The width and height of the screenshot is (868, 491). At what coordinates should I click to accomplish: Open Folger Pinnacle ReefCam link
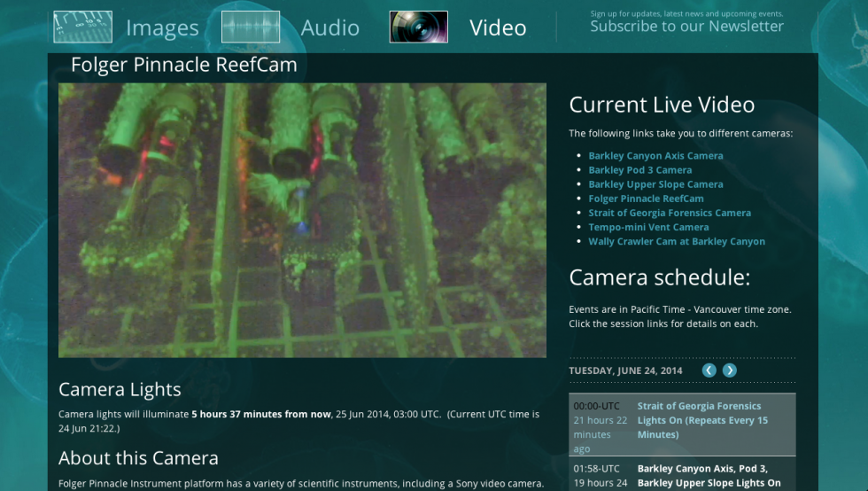point(646,199)
